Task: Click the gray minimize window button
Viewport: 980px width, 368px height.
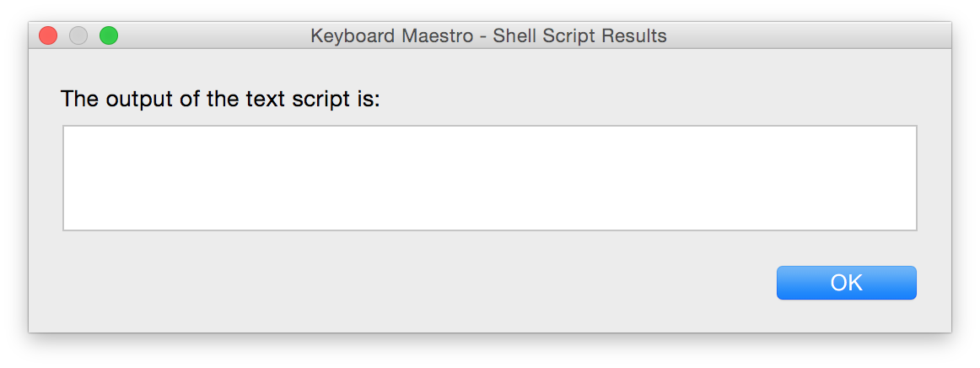Action: tap(78, 35)
